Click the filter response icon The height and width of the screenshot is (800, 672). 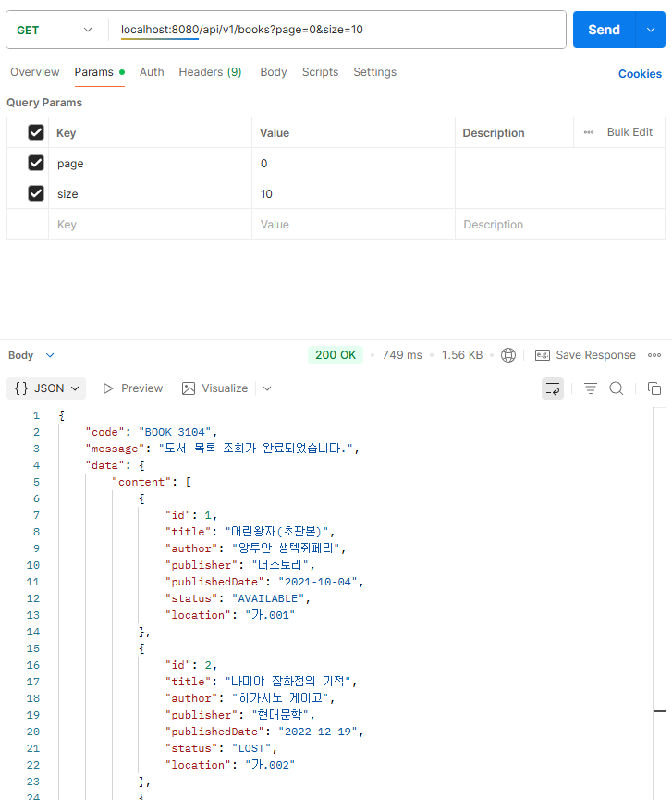click(591, 388)
